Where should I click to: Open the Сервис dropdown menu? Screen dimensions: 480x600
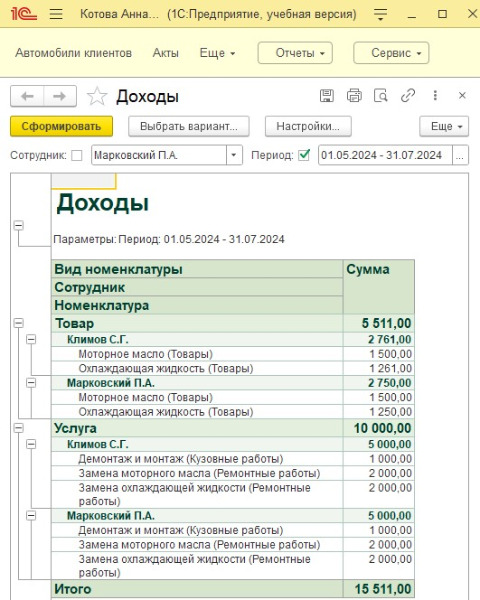(391, 53)
